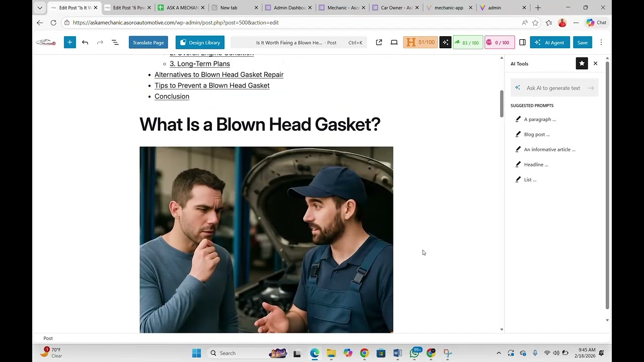Show hidden system tray icons
This screenshot has width=644, height=362.
(x=499, y=353)
